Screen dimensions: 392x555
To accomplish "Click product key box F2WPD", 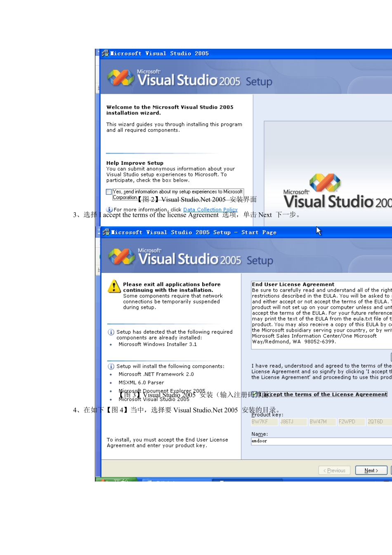I will pos(351,422).
